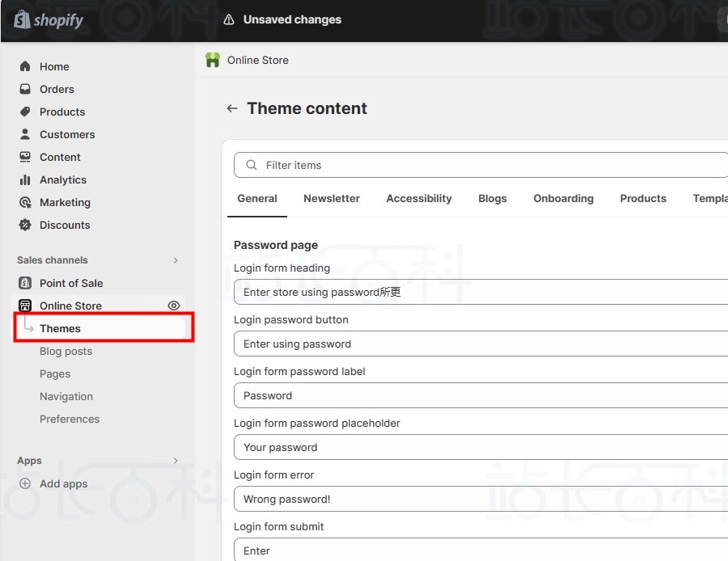Click the Point of Sale bag icon

25,283
